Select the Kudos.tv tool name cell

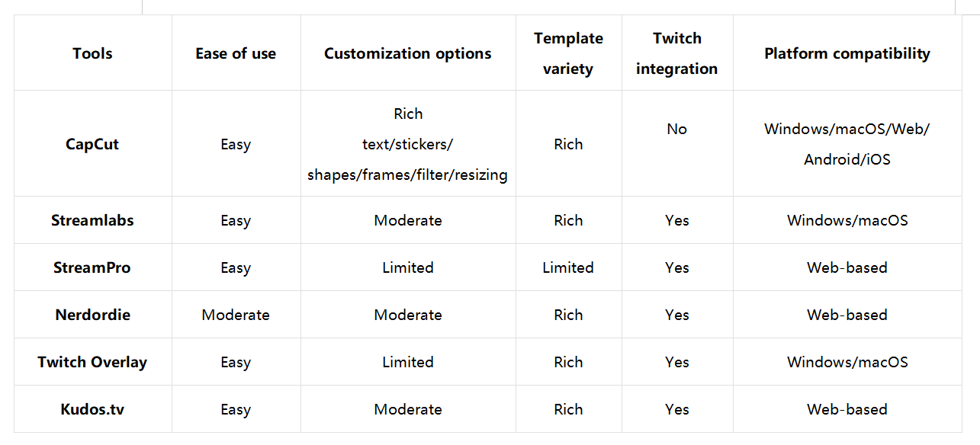pyautogui.click(x=92, y=409)
